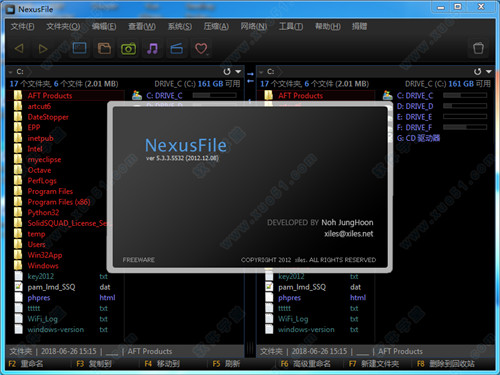500x375 pixels.
Task: Click the copy-to-left-panel arrow icon
Action: pos(250,81)
